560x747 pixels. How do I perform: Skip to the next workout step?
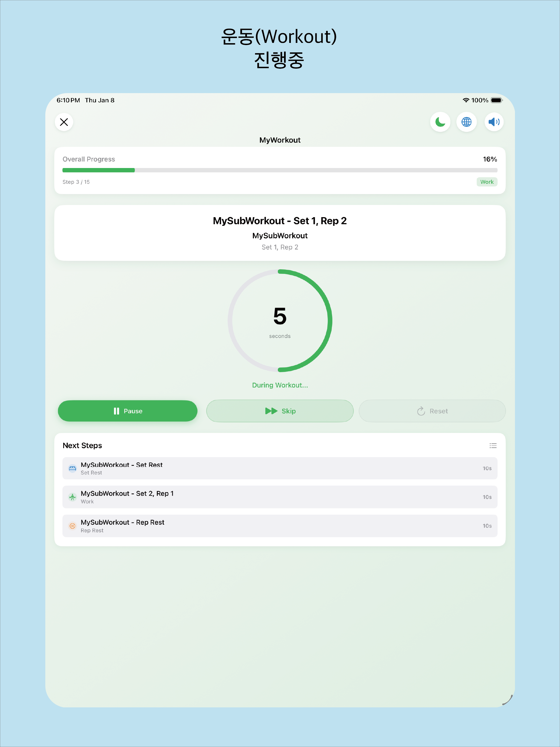pos(280,411)
